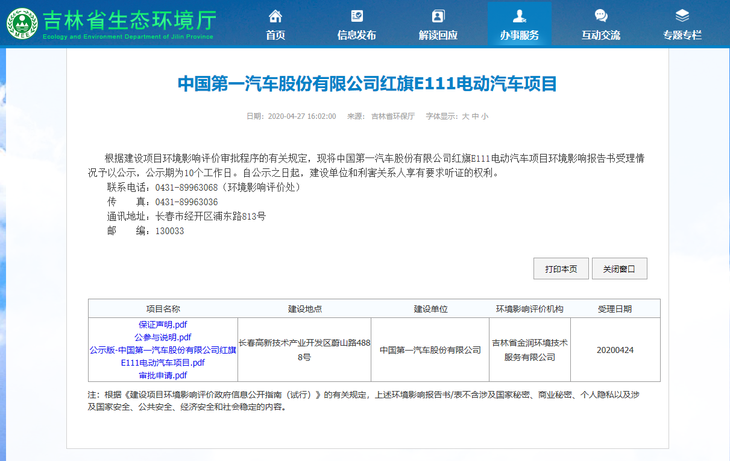Click the footnote starting with 注：根据
This screenshot has height=461, width=730.
click(363, 400)
